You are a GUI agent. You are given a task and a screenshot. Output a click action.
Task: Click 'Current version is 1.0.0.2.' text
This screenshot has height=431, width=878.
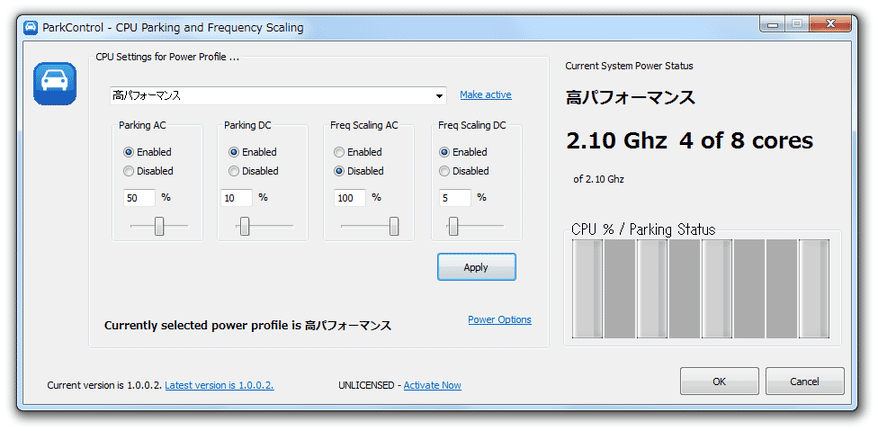tap(105, 385)
